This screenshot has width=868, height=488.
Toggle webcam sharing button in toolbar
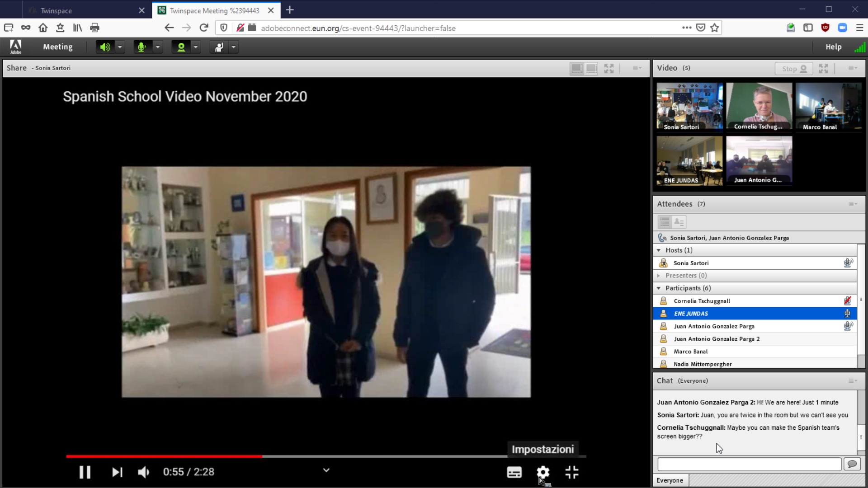point(181,47)
